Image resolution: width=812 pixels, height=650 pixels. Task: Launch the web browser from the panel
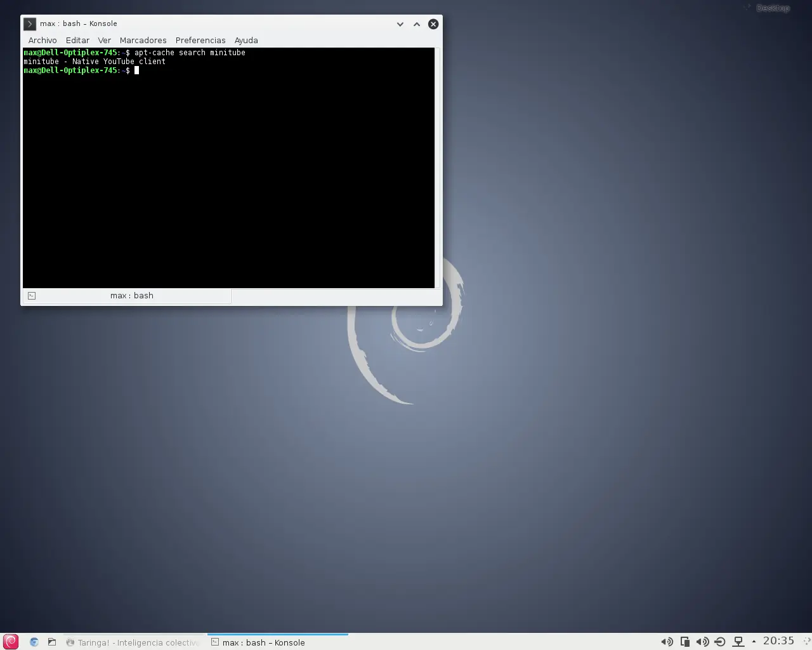click(34, 642)
